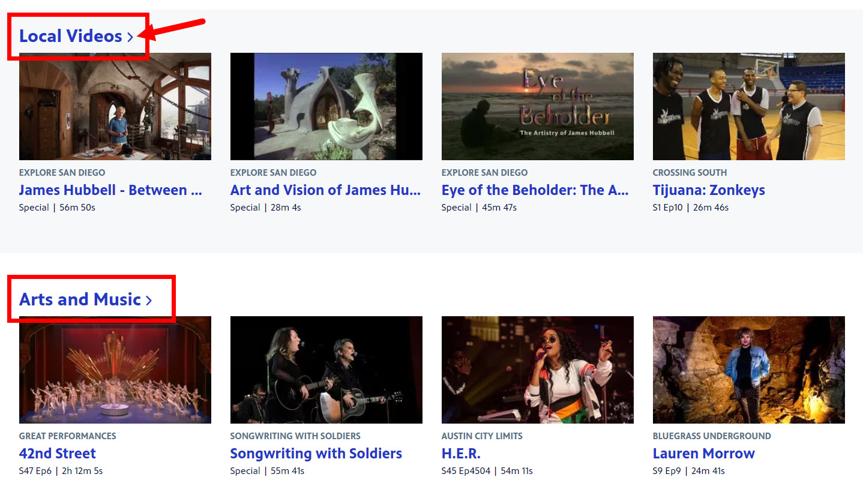
Task: Click the AUSTIN CITY LIMITS show label
Action: tap(482, 436)
